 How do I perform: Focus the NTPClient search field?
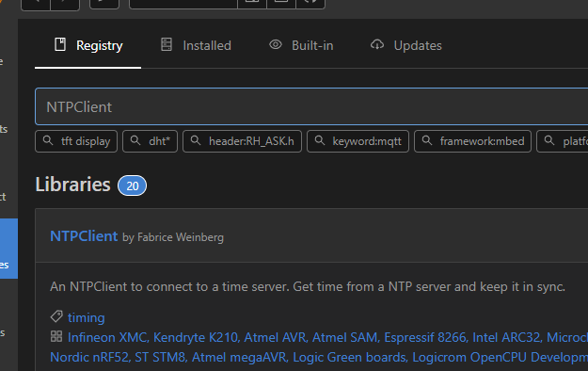pyautogui.click(x=311, y=106)
